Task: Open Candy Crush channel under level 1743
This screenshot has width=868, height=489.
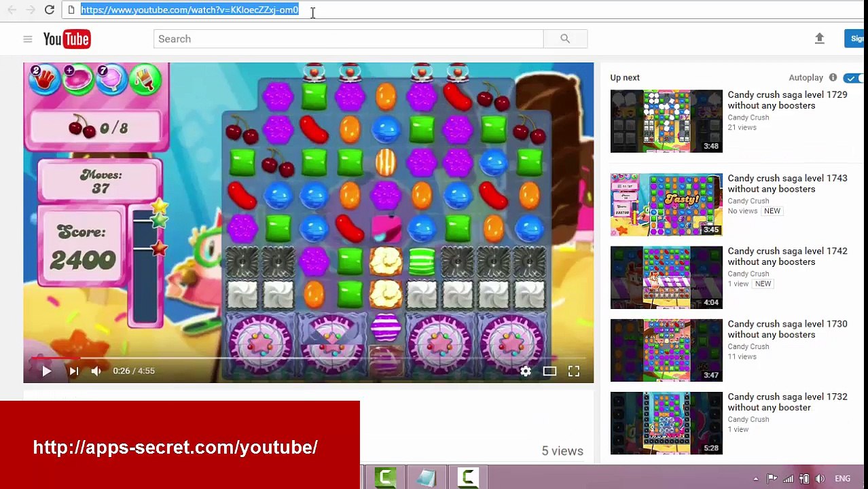Action: tap(748, 201)
